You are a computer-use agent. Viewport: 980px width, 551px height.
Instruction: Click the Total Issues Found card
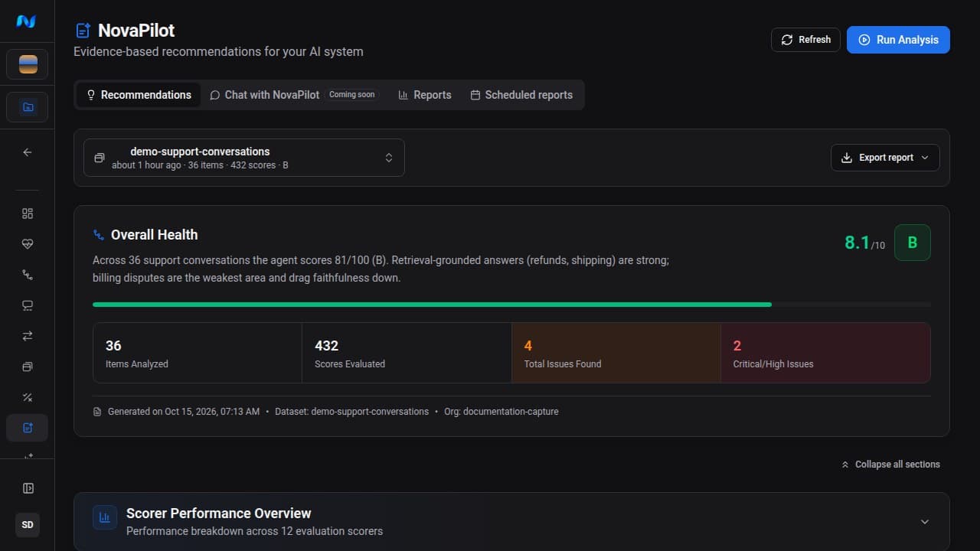tap(616, 353)
